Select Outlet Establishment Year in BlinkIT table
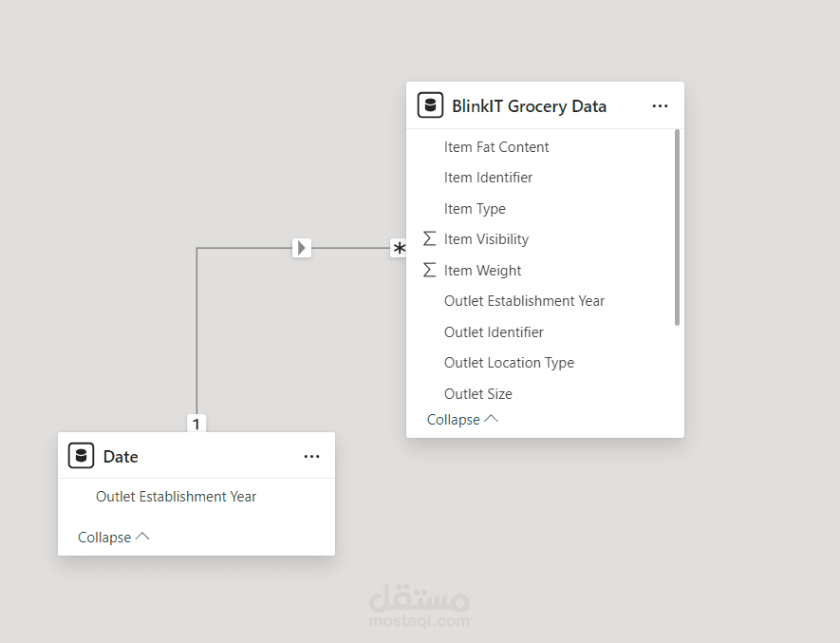 pos(524,301)
